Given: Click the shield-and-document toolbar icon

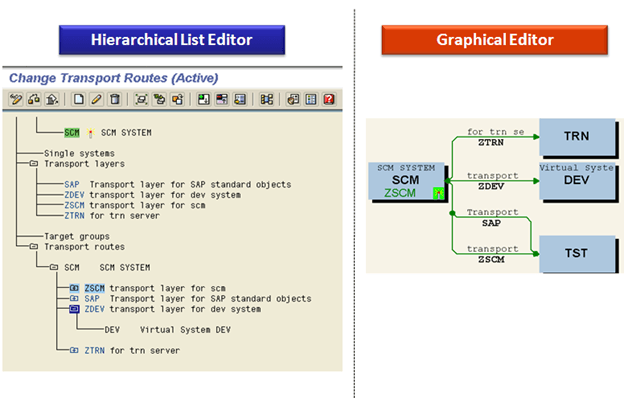Looking at the screenshot, I should click(293, 100).
